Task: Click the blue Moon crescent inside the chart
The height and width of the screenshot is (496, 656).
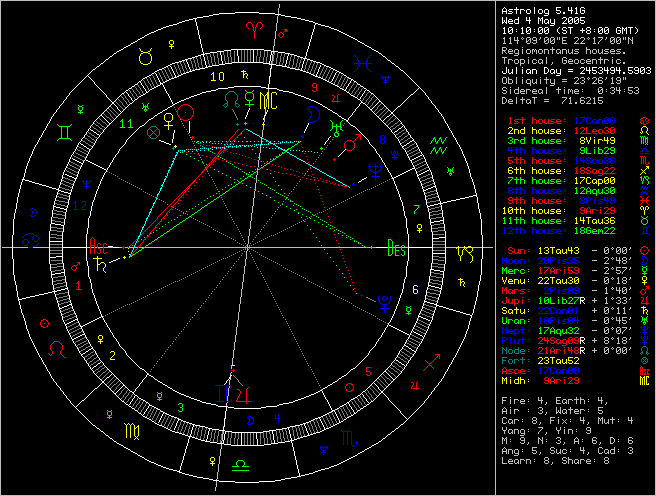Action: [313, 115]
